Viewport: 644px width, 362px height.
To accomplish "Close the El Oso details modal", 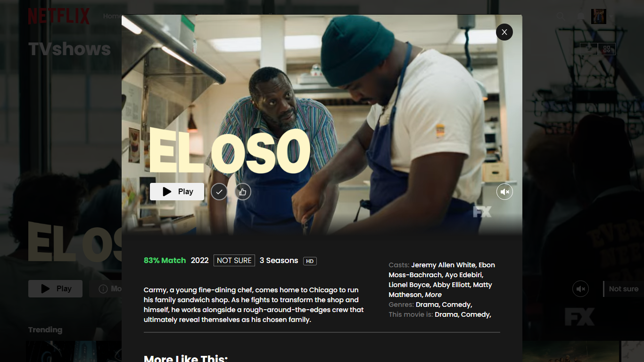I will pos(504,32).
